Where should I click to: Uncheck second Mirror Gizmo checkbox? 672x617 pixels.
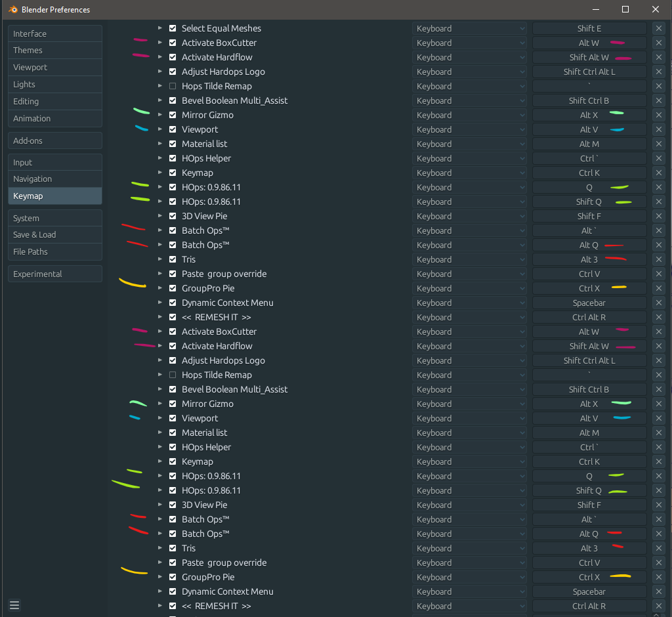coord(173,404)
